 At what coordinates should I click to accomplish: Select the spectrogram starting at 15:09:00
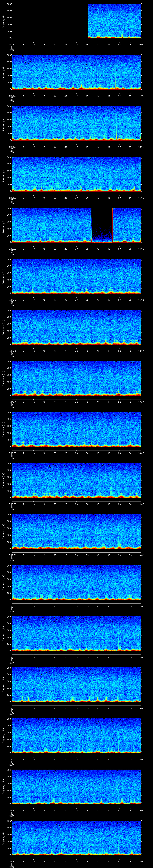click(76, 21)
